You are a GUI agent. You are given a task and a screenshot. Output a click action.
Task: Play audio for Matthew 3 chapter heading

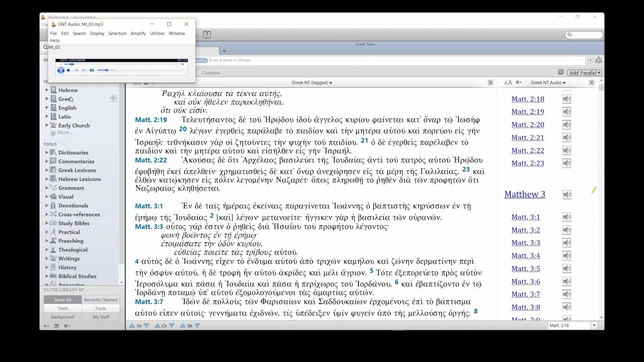[567, 195]
